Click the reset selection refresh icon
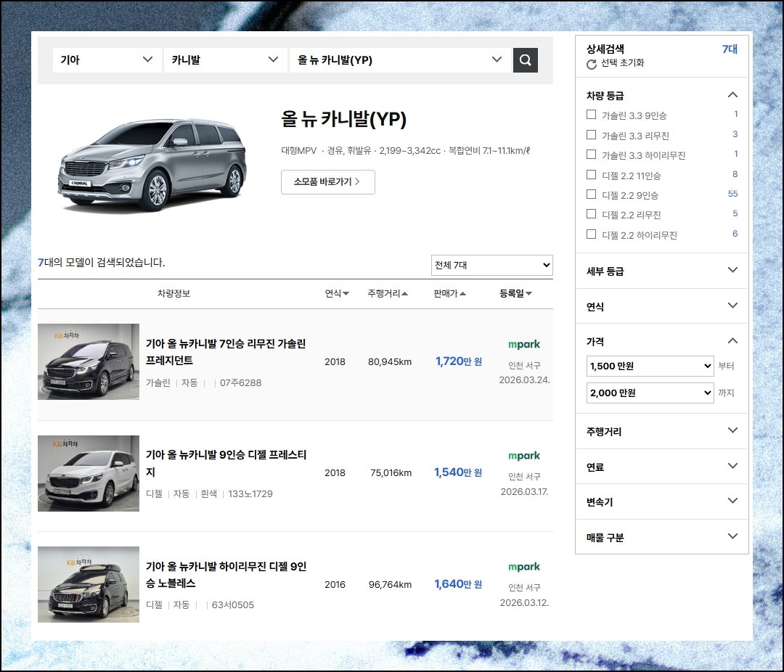784x672 pixels. 592,64
